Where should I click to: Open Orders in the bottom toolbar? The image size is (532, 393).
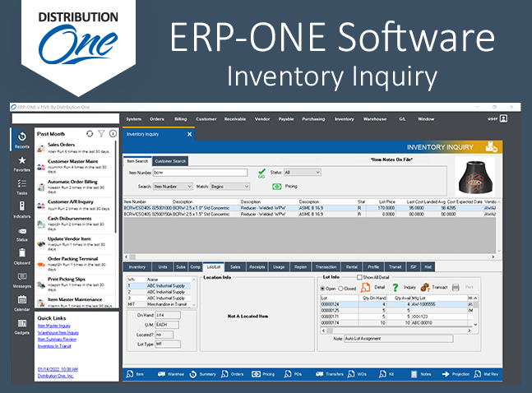pyautogui.click(x=233, y=374)
